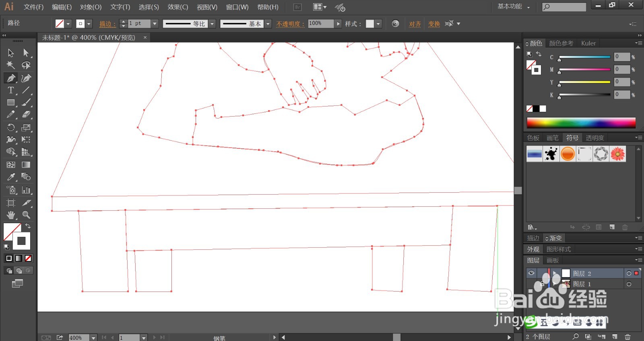Create a new layer in Layers panel
644x341 pixels.
615,337
